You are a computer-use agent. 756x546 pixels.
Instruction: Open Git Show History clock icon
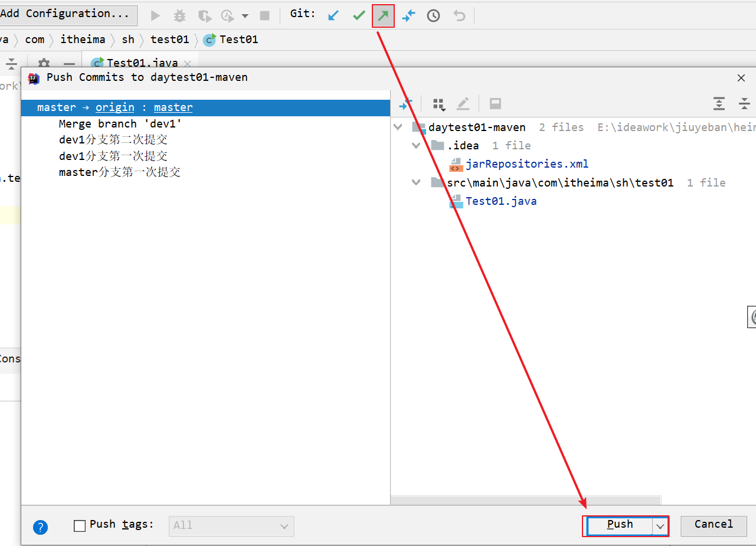click(x=433, y=16)
